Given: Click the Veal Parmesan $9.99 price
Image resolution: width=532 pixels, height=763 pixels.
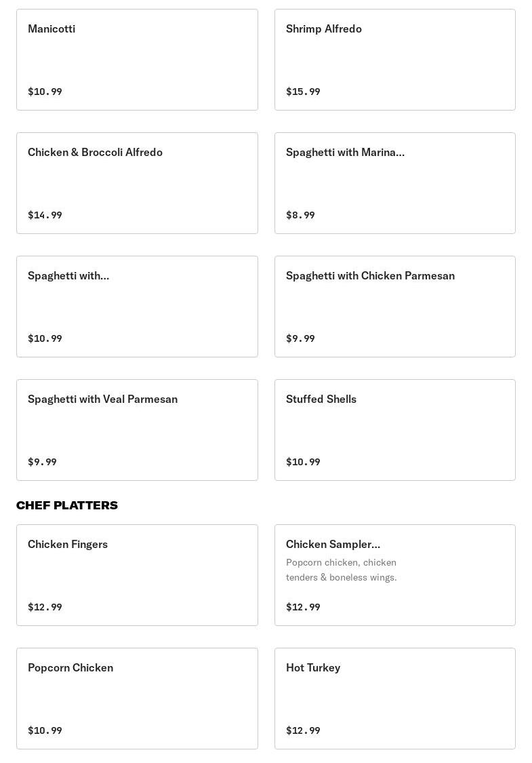Looking at the screenshot, I should point(42,462).
